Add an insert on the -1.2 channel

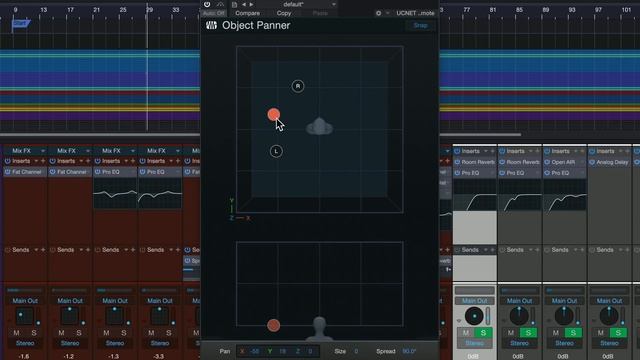click(88, 161)
